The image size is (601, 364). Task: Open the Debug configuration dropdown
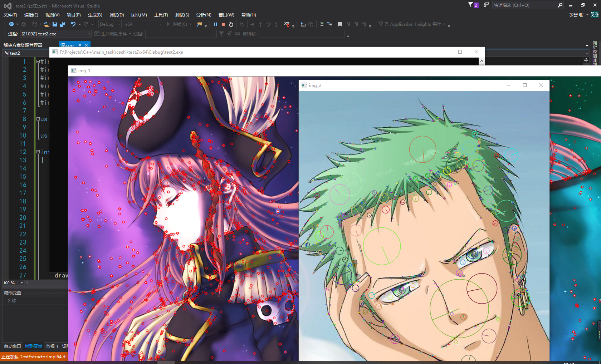[110, 24]
